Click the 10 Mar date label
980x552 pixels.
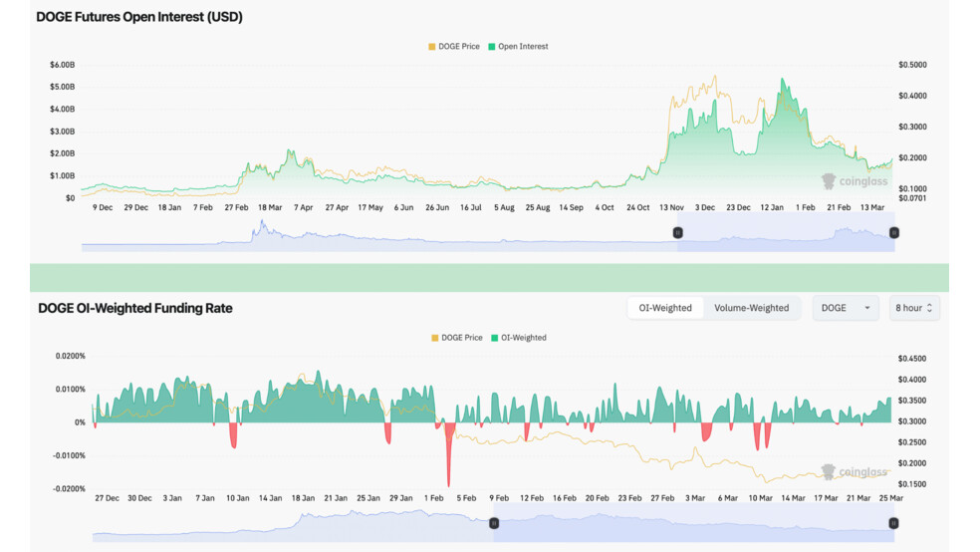pos(761,498)
